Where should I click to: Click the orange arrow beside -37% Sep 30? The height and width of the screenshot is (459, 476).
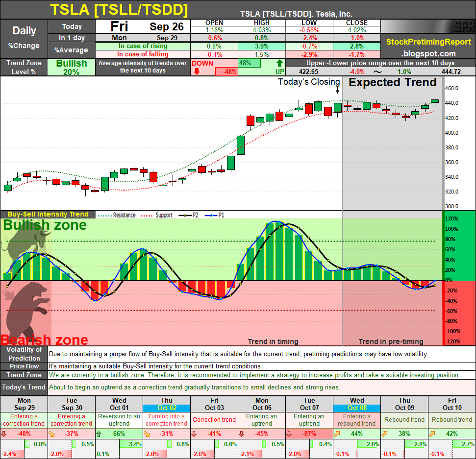tap(51, 434)
